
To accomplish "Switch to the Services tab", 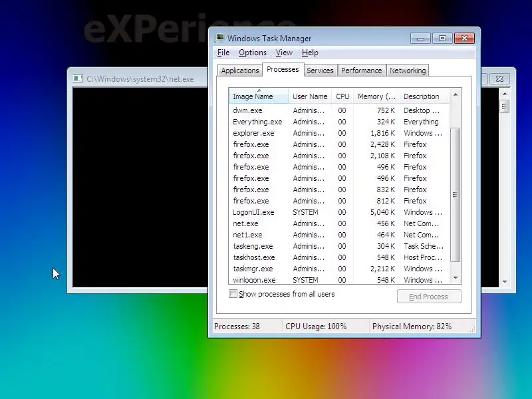I will click(320, 70).
